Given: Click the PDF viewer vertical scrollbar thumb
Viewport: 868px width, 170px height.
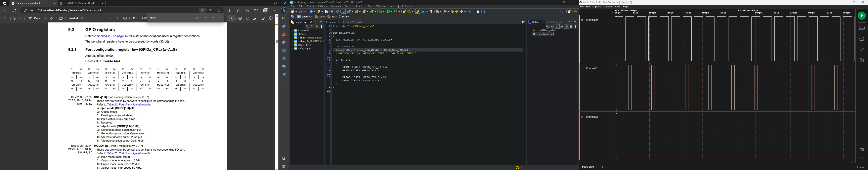Looking at the screenshot, I should 277,42.
